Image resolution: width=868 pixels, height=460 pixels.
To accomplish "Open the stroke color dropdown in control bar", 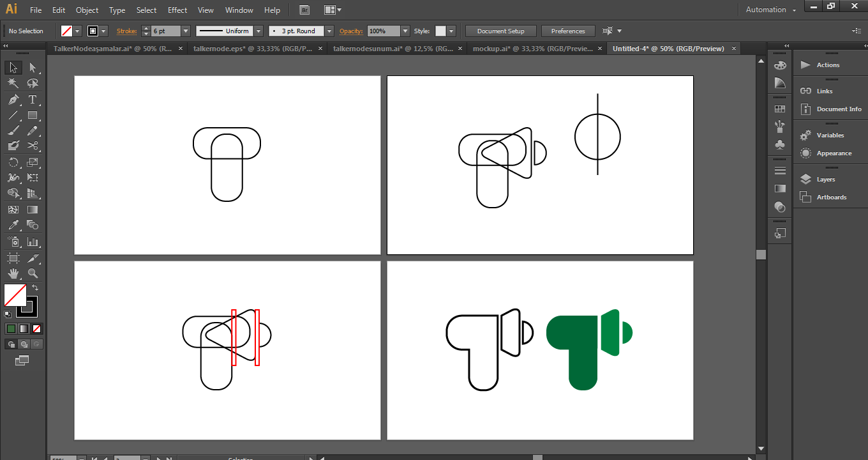I will (103, 31).
